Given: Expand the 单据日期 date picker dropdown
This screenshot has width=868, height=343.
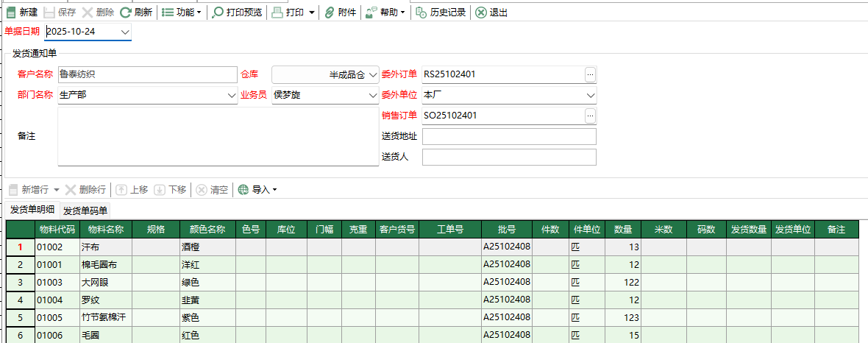Looking at the screenshot, I should tap(125, 32).
